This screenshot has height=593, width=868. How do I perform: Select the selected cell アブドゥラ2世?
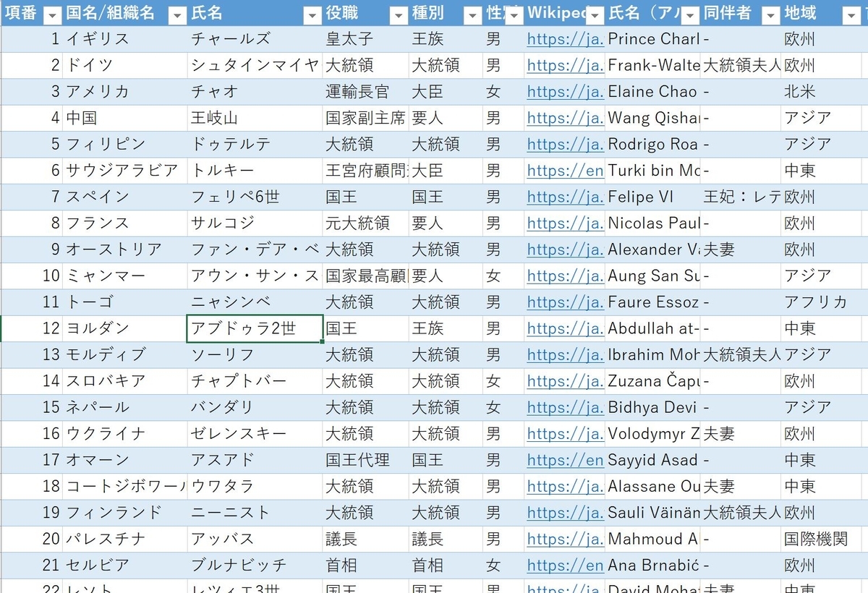255,328
